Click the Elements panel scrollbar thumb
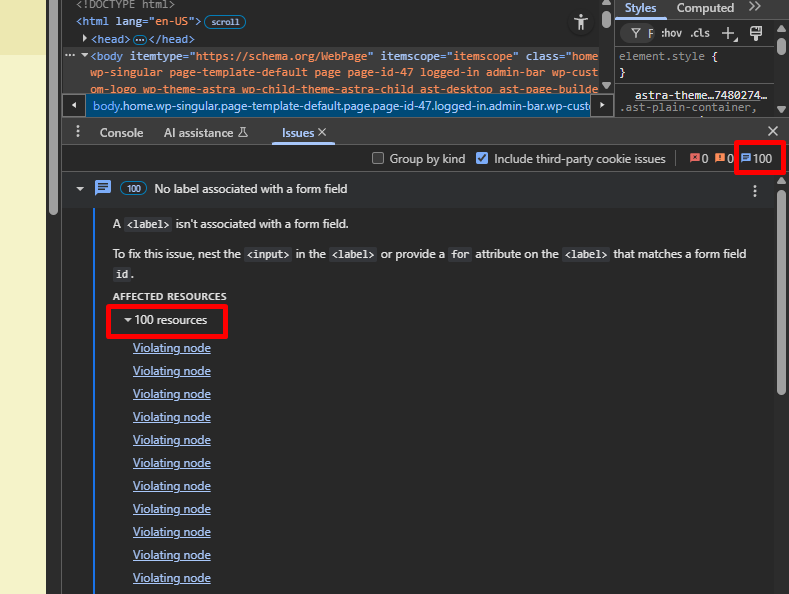 pos(606,20)
